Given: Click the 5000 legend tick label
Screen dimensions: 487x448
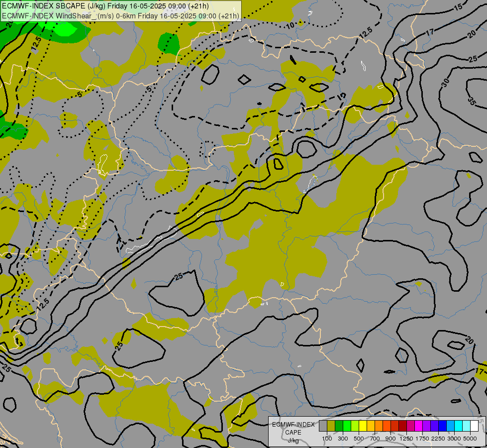Looking at the screenshot, I should click(x=470, y=439).
